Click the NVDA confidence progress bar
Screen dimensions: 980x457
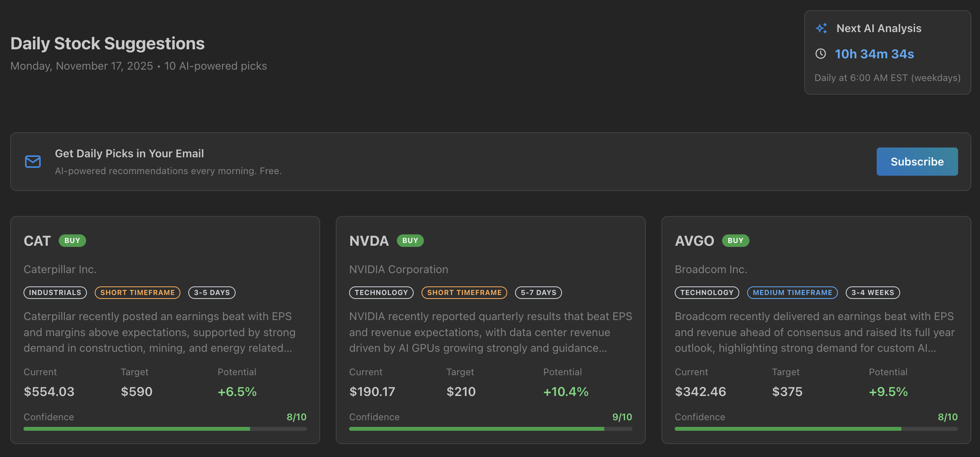490,429
